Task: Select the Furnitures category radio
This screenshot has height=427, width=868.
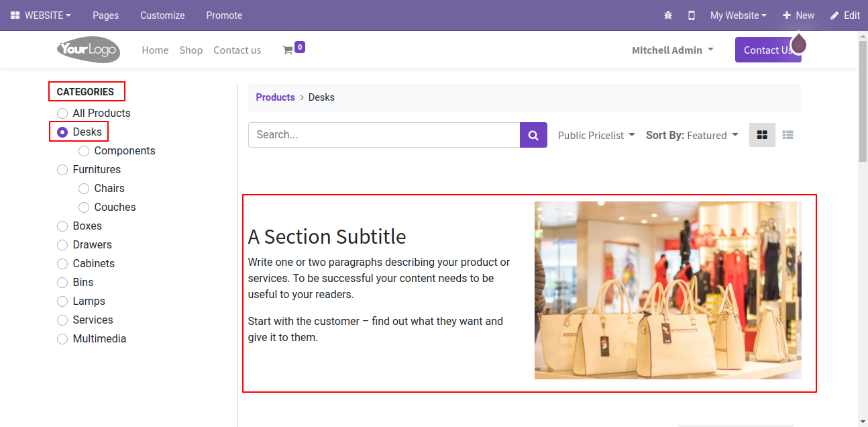Action: point(62,169)
